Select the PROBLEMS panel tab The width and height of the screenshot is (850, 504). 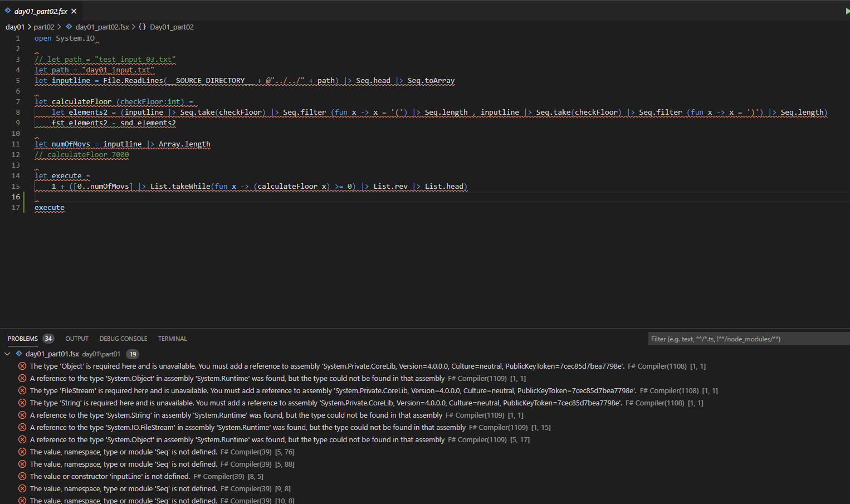pyautogui.click(x=22, y=339)
